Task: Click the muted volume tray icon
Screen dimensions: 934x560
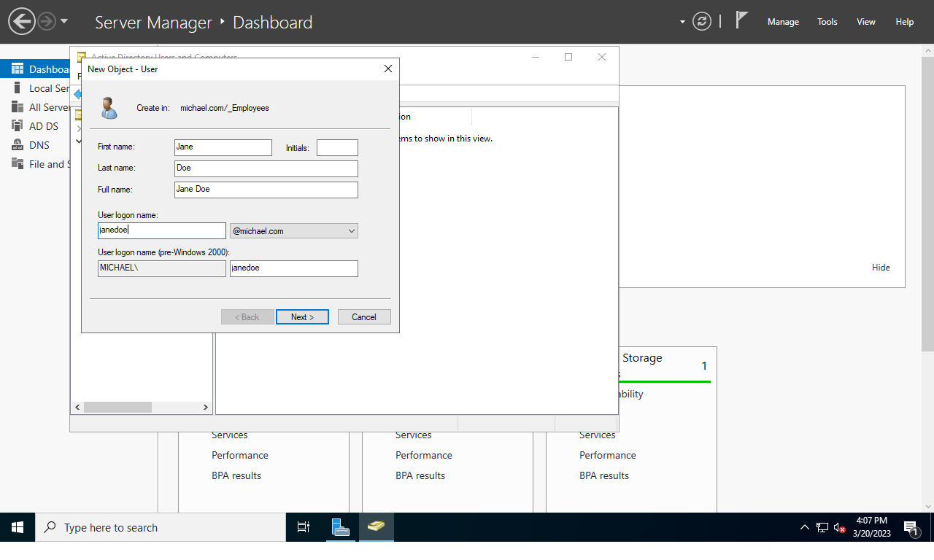Action: click(x=840, y=527)
